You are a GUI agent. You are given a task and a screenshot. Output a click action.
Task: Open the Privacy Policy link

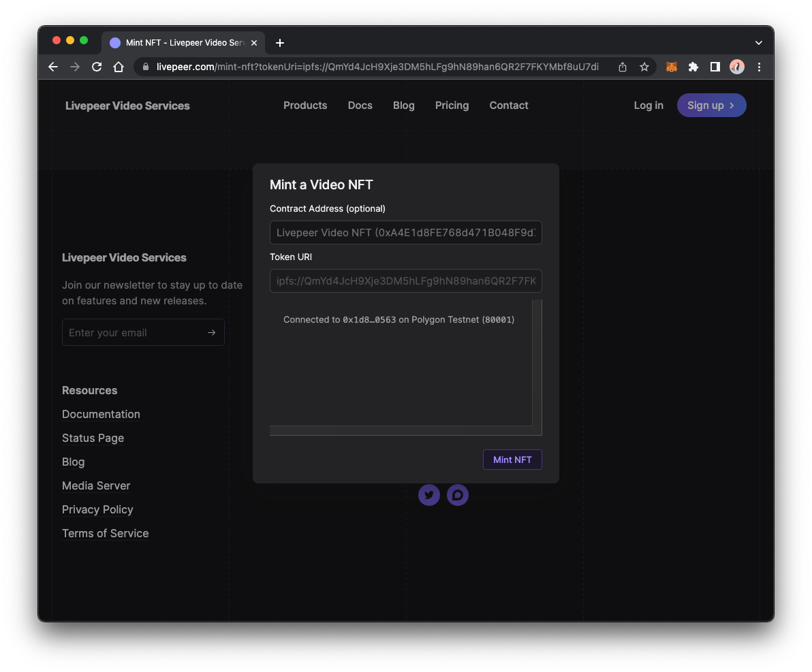click(x=98, y=509)
